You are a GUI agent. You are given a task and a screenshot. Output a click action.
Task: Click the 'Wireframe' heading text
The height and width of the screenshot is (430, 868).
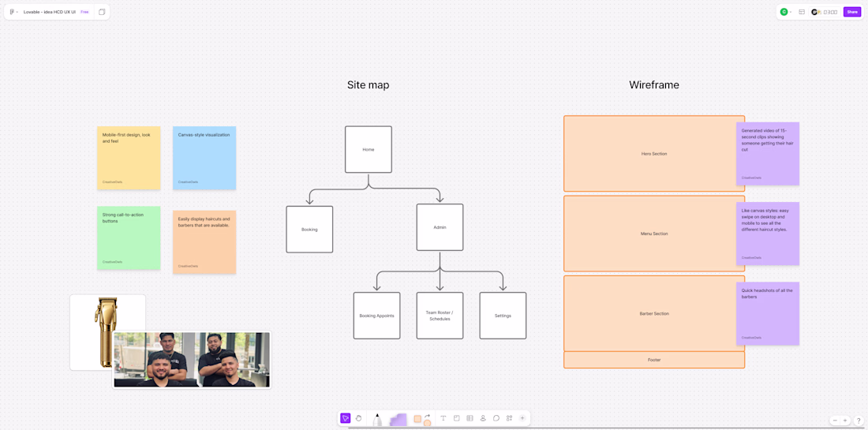point(654,85)
